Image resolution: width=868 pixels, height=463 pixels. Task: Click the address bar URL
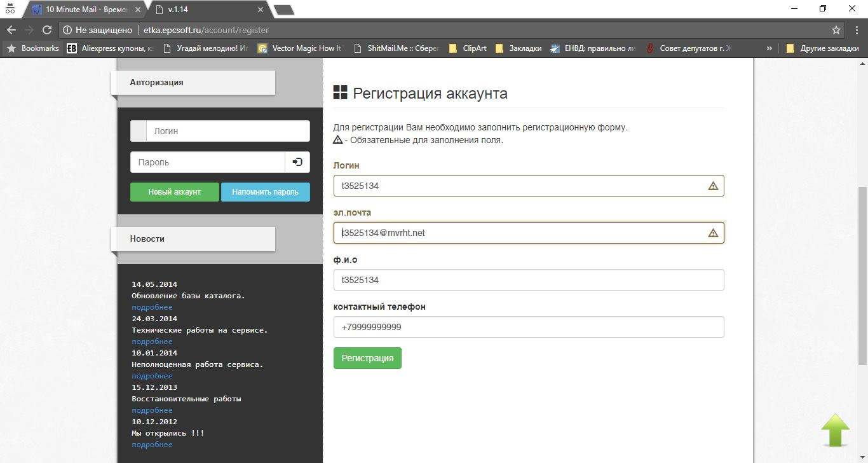tap(206, 30)
